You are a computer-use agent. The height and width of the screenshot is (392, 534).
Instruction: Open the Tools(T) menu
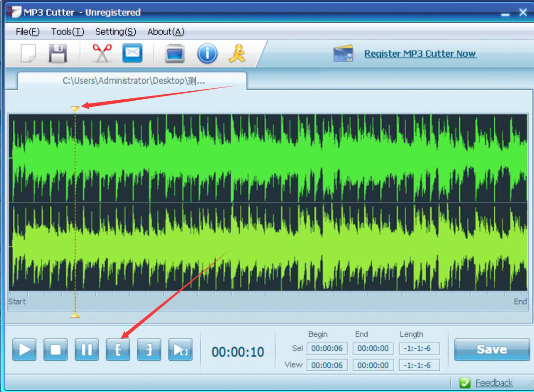point(68,32)
